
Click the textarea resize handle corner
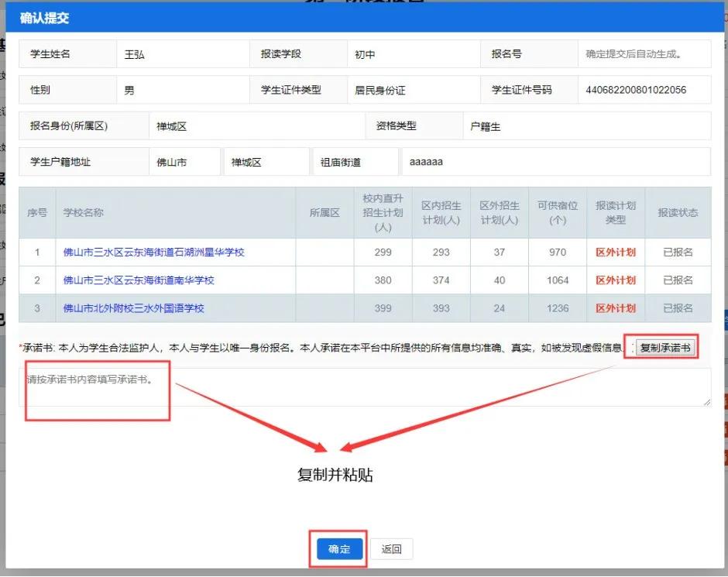[706, 402]
